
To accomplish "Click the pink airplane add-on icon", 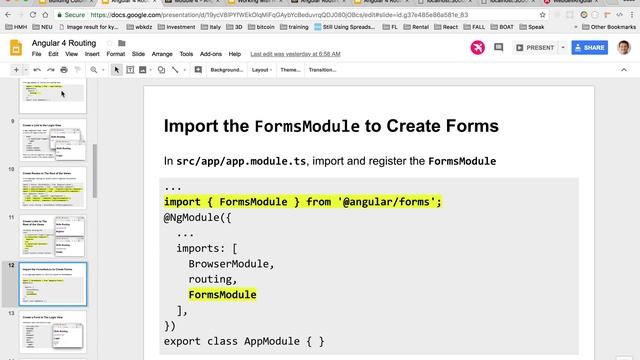I will [477, 47].
